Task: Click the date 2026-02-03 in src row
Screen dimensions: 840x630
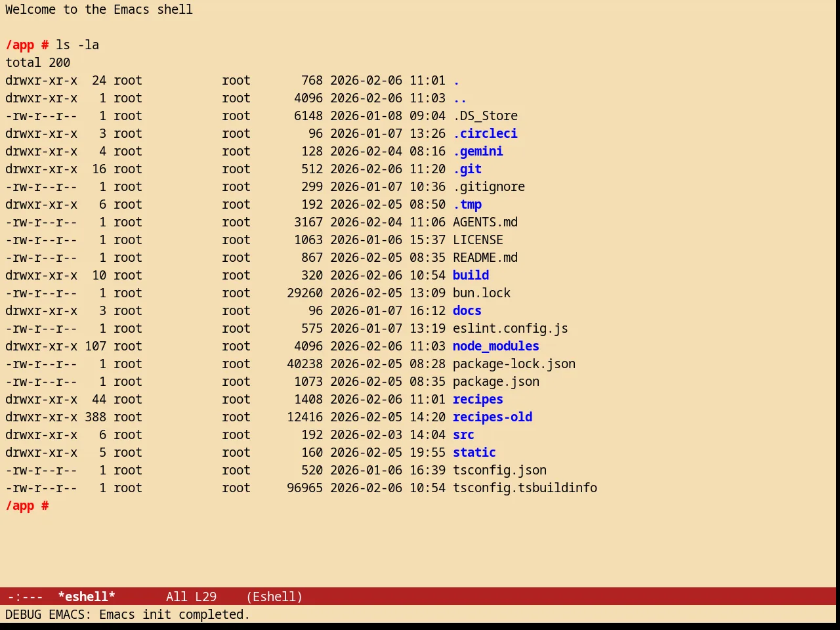Action: pyautogui.click(x=366, y=435)
